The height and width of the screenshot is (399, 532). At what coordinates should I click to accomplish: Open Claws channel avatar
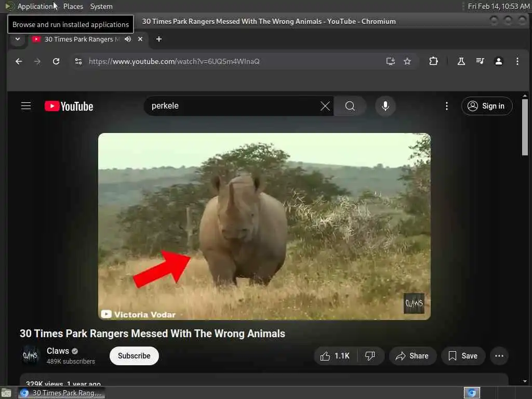click(30, 355)
